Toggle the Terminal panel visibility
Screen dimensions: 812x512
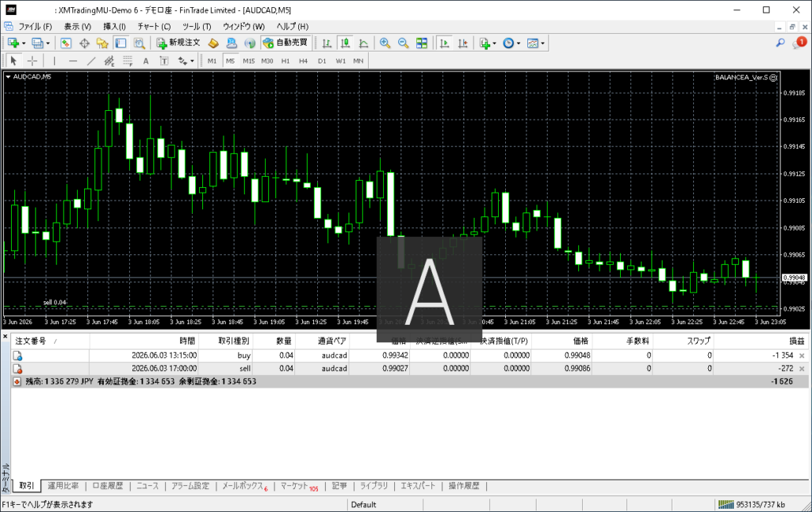[x=121, y=43]
